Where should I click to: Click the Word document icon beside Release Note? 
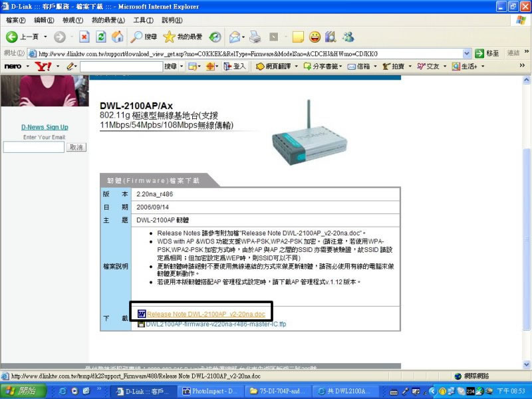[x=142, y=314]
